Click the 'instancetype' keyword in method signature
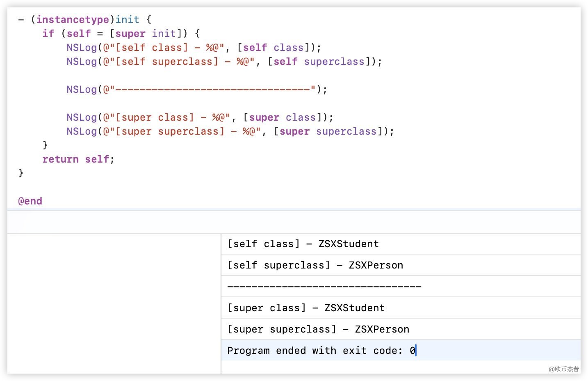The width and height of the screenshot is (588, 381). tap(73, 20)
